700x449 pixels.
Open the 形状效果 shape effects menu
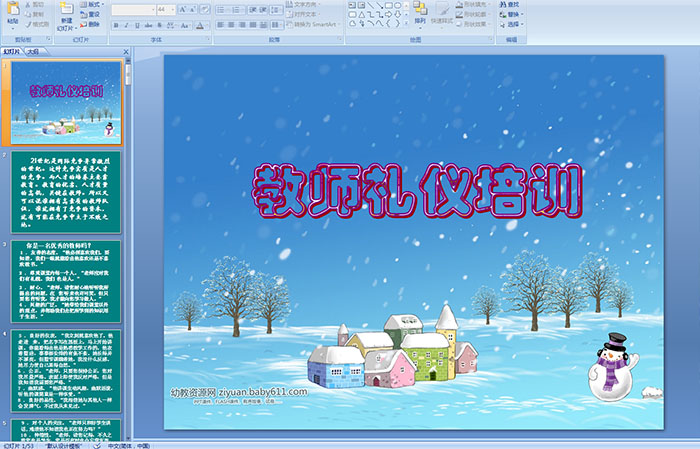[x=473, y=24]
